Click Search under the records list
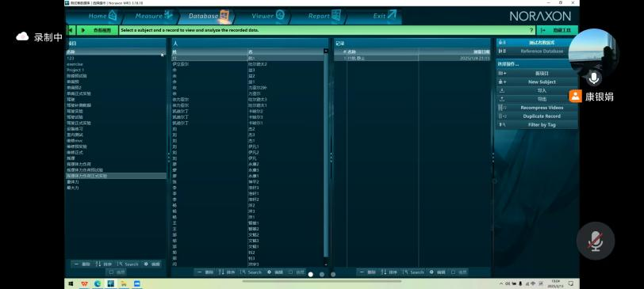The image size is (644, 289). point(413,272)
